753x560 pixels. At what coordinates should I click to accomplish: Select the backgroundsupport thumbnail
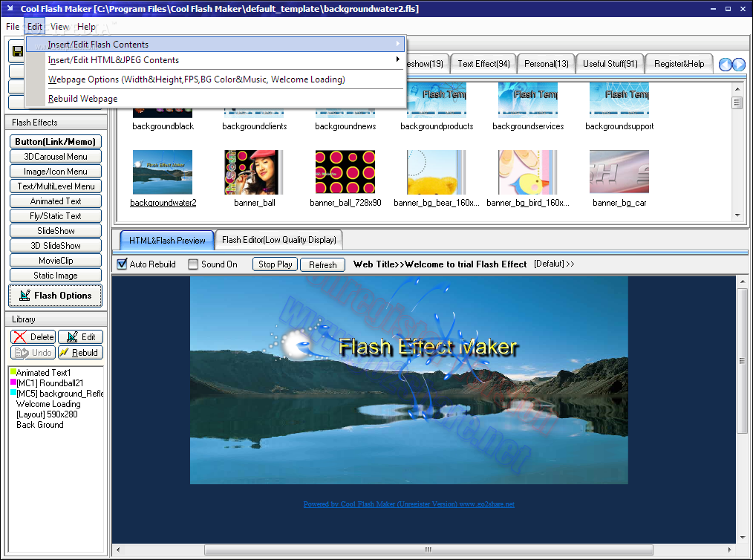(619, 100)
